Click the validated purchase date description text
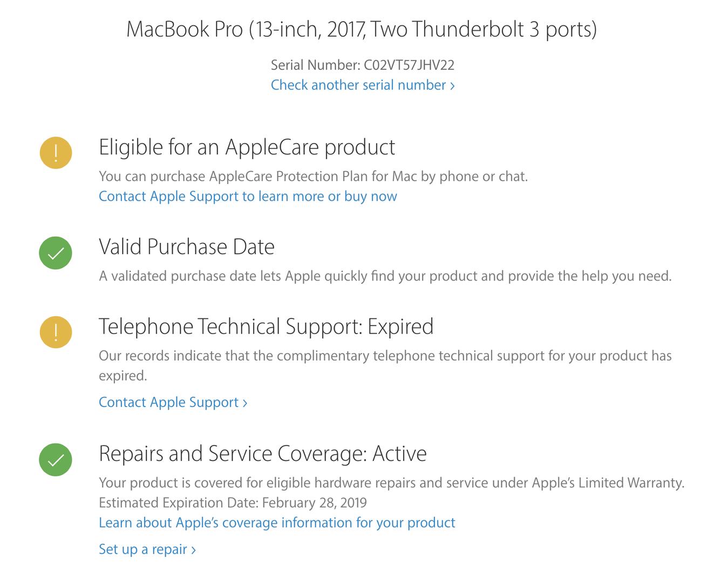Image resolution: width=728 pixels, height=583 pixels. pyautogui.click(x=385, y=276)
